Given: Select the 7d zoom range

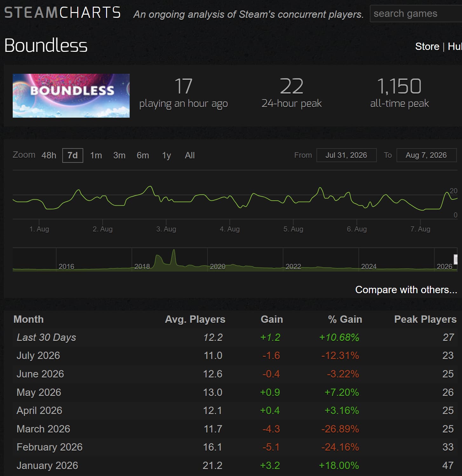Looking at the screenshot, I should pyautogui.click(x=73, y=155).
